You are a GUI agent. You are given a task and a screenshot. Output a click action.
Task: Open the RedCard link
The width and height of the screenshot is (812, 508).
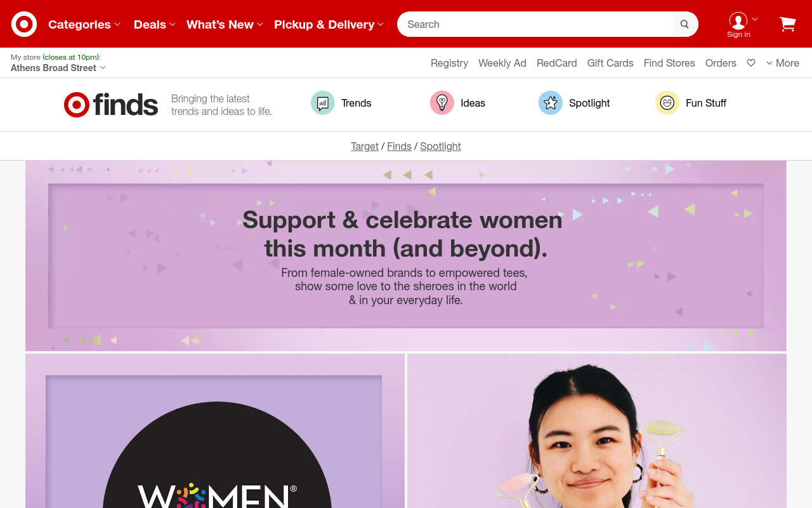[x=557, y=63]
